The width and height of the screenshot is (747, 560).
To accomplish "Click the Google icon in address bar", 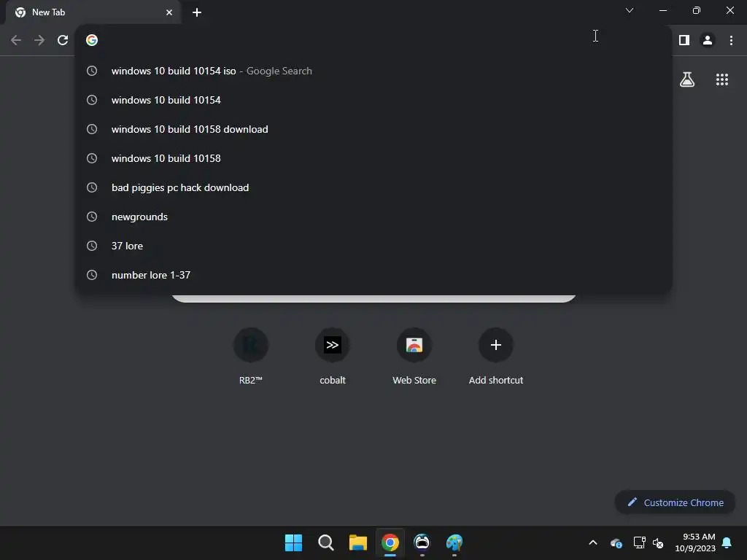I will [92, 40].
